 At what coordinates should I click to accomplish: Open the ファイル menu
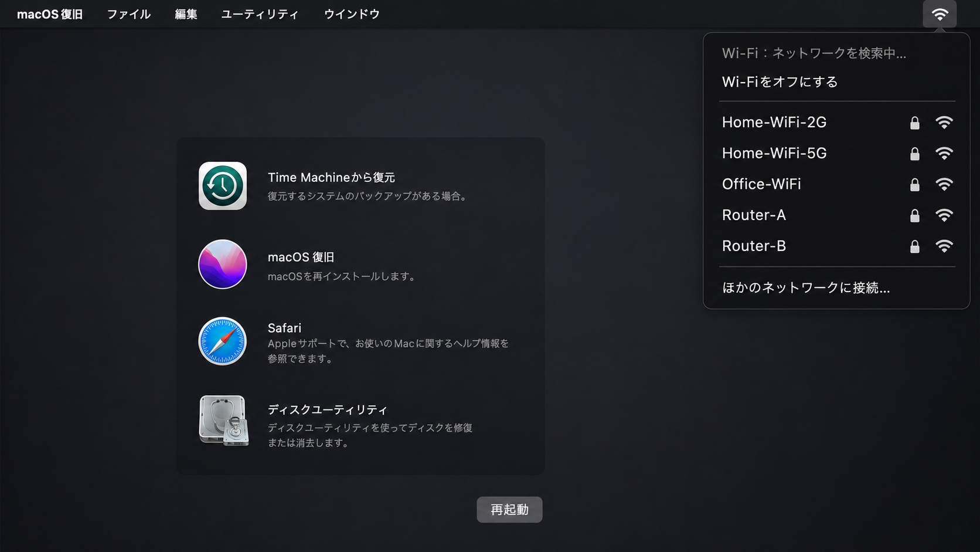pyautogui.click(x=129, y=14)
